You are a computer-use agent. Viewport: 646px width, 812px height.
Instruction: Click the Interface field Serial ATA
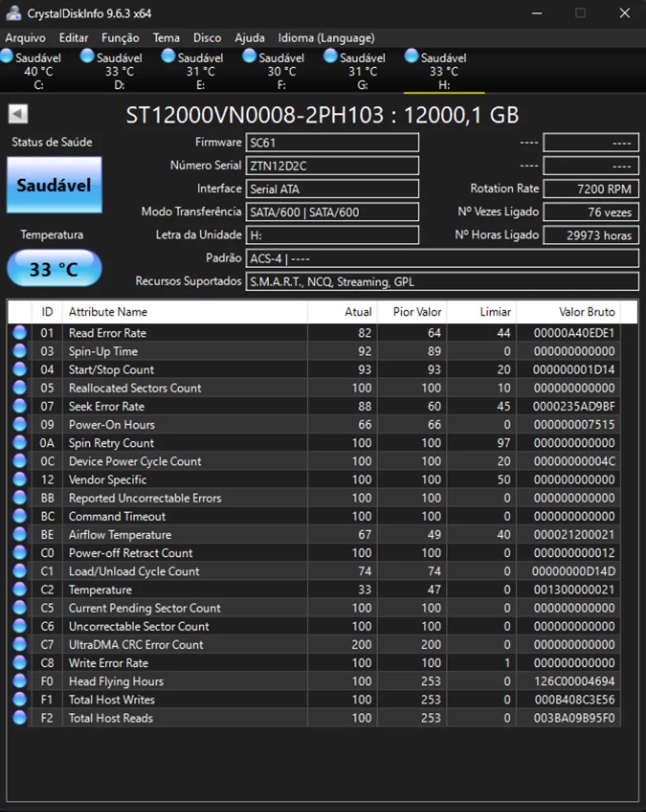click(x=332, y=189)
